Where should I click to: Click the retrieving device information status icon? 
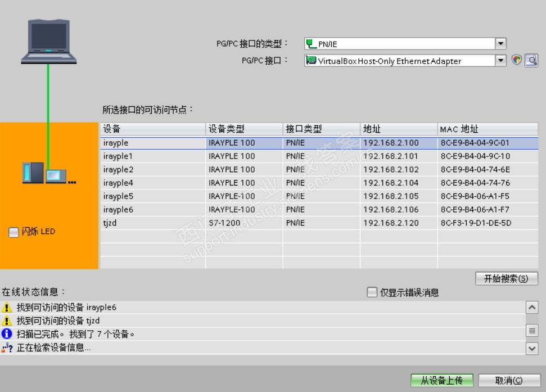[7, 348]
